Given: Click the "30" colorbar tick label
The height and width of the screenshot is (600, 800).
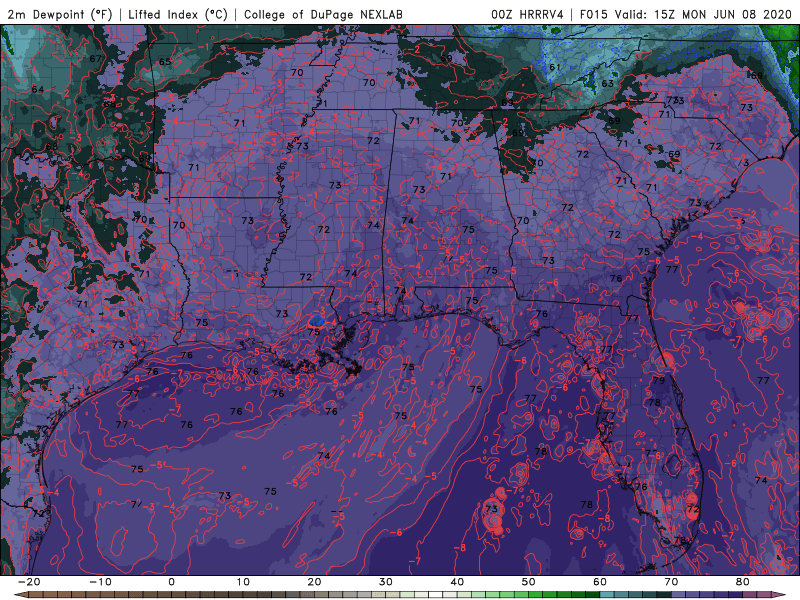Looking at the screenshot, I should (x=386, y=582).
